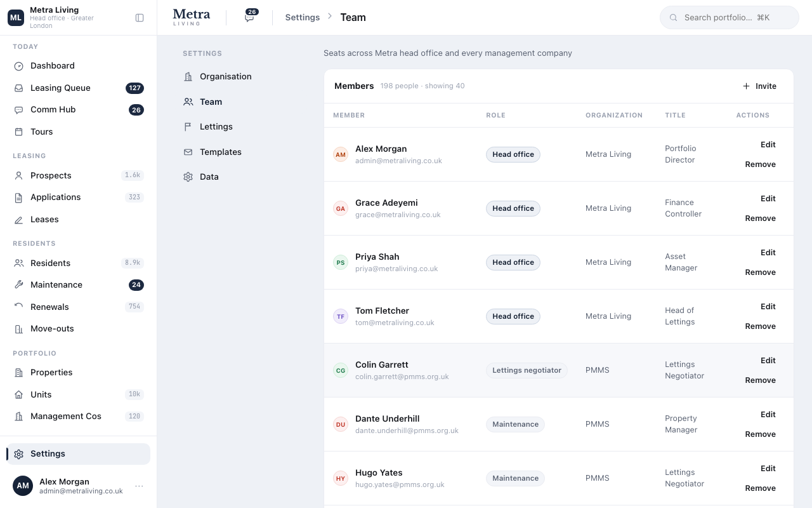Click Tom Fletcher's TF avatar
This screenshot has height=508, width=812.
pyautogui.click(x=341, y=316)
